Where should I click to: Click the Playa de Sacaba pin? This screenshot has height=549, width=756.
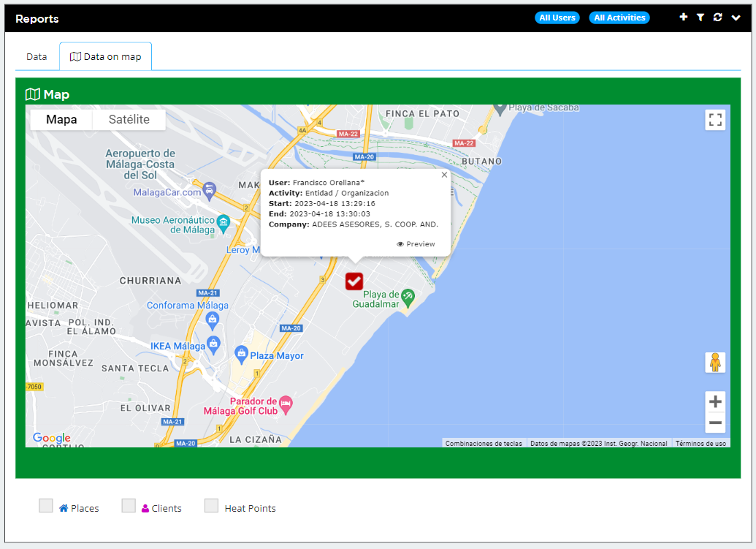500,109
